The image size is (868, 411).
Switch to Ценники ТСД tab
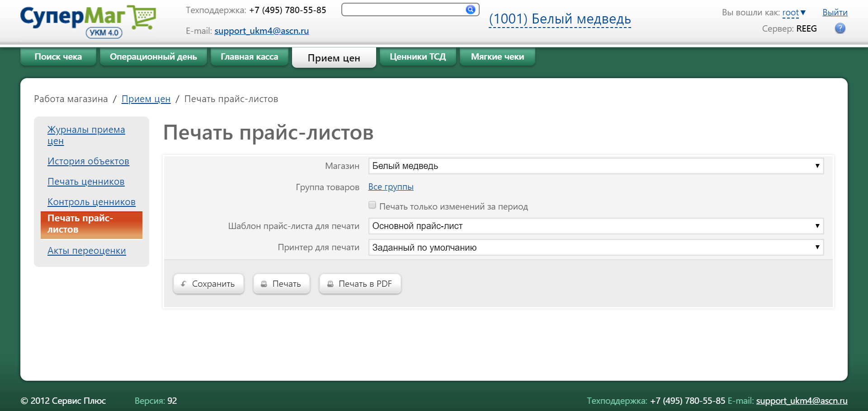(418, 57)
